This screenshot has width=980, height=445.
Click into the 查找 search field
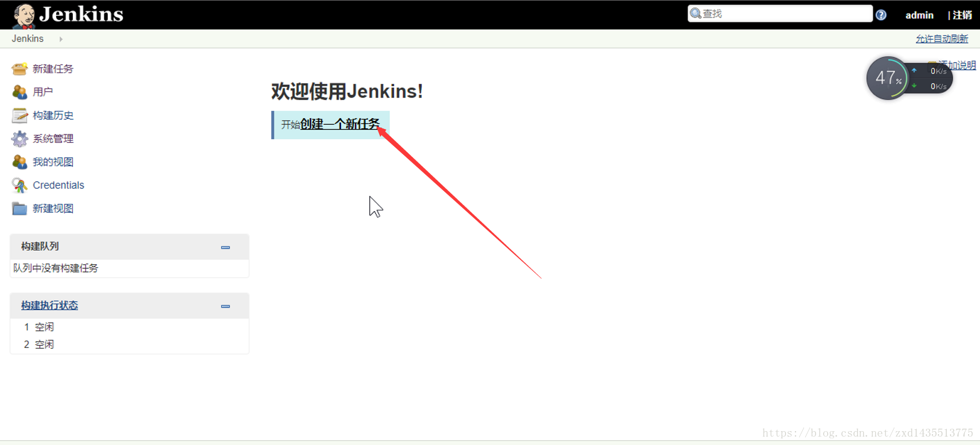click(x=780, y=13)
